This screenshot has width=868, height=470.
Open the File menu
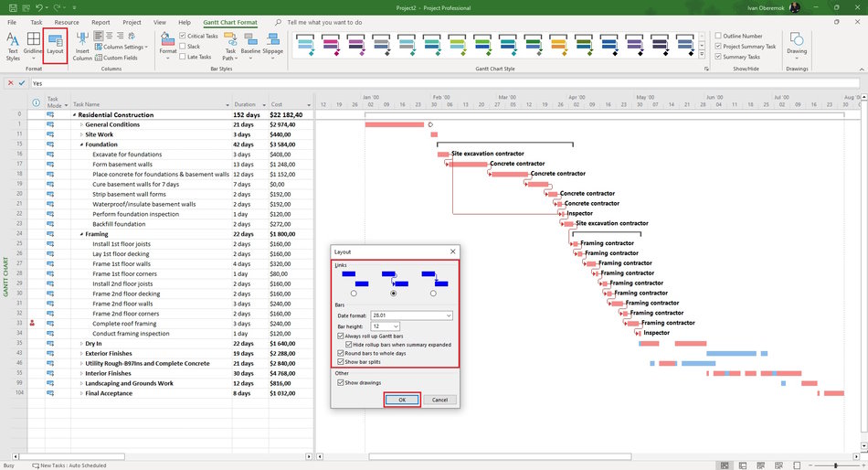point(12,22)
